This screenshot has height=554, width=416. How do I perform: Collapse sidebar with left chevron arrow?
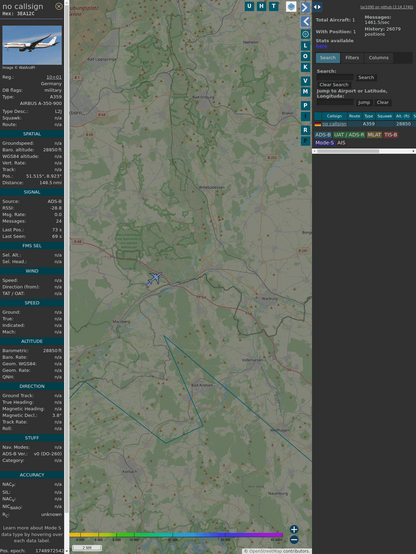[x=305, y=22]
